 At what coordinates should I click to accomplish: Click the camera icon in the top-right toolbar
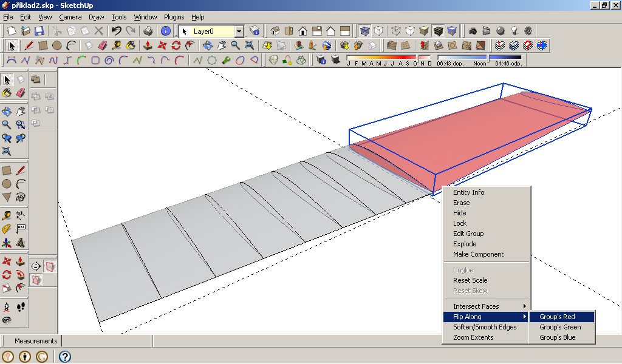(473, 31)
